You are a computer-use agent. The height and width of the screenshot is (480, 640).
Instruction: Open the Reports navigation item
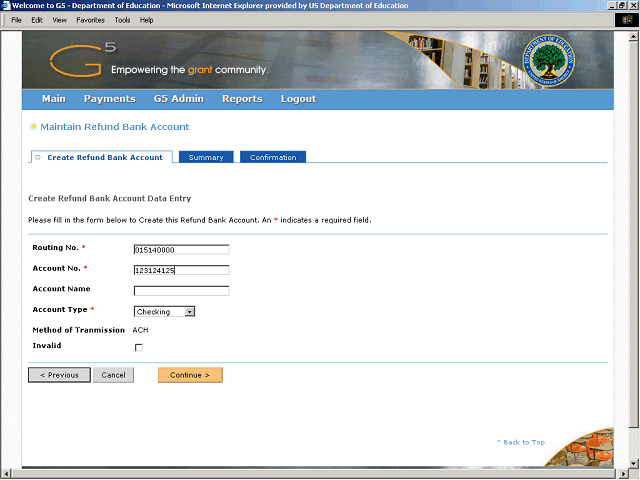tap(242, 99)
